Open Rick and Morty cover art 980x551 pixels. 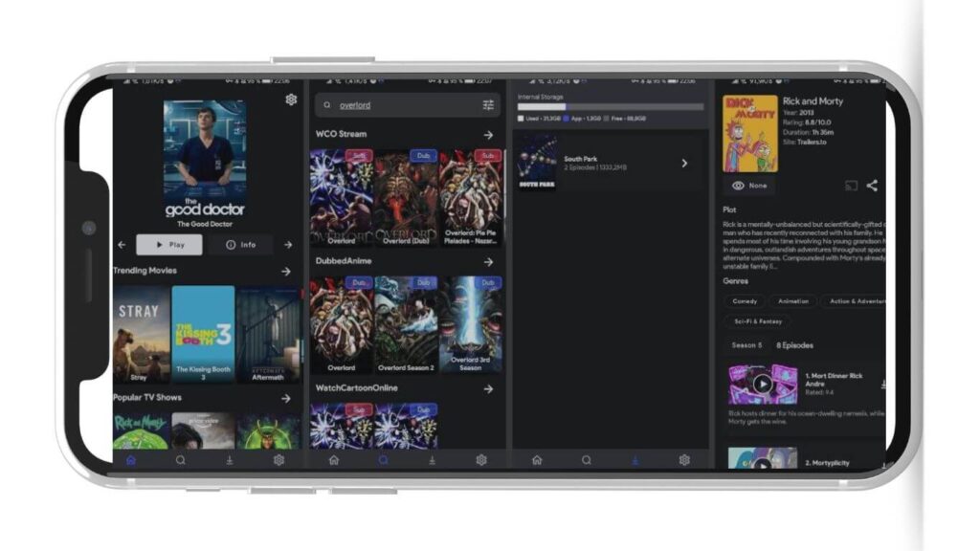click(x=750, y=134)
